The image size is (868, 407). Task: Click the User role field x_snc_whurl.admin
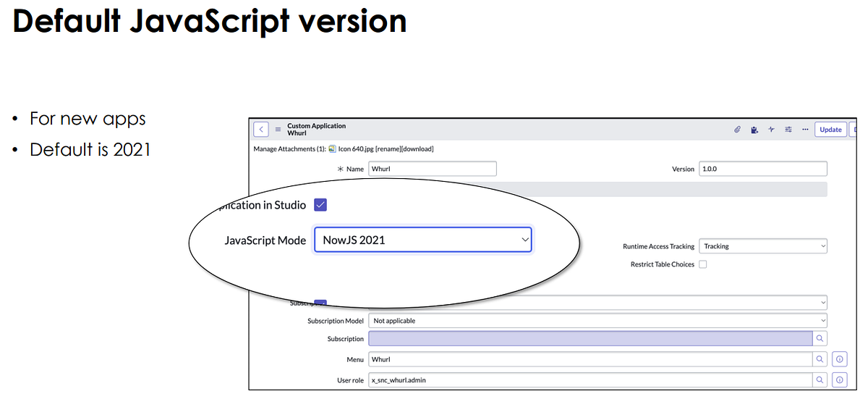(590, 379)
